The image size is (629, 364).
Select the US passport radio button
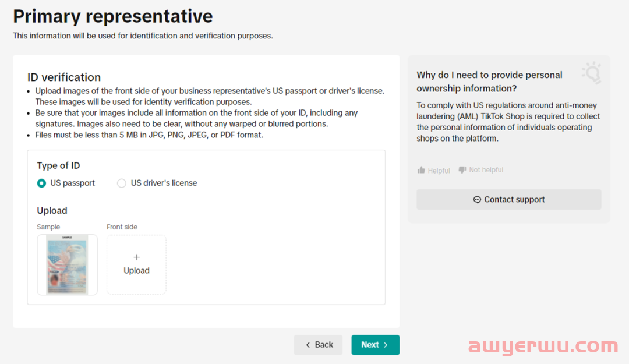tap(41, 183)
